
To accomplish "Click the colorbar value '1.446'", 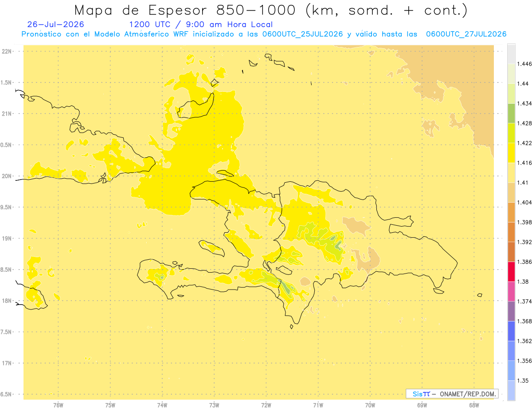I will pyautogui.click(x=524, y=64).
